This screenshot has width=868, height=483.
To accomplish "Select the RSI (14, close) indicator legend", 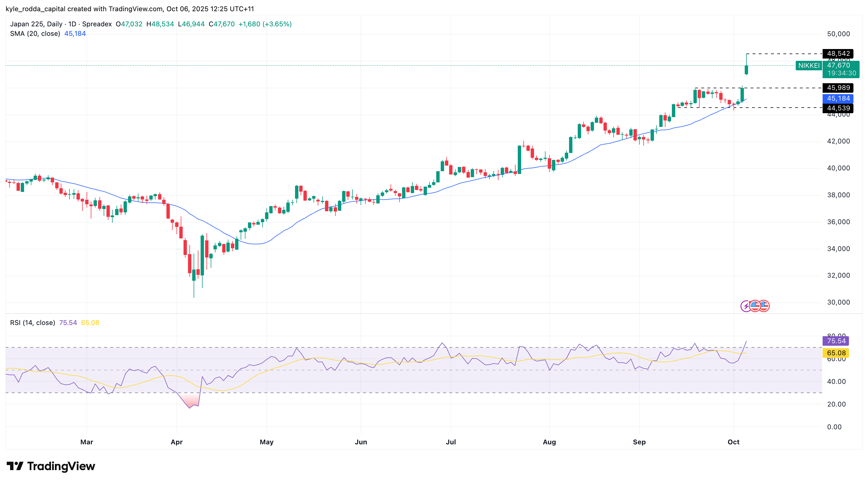I will click(33, 323).
